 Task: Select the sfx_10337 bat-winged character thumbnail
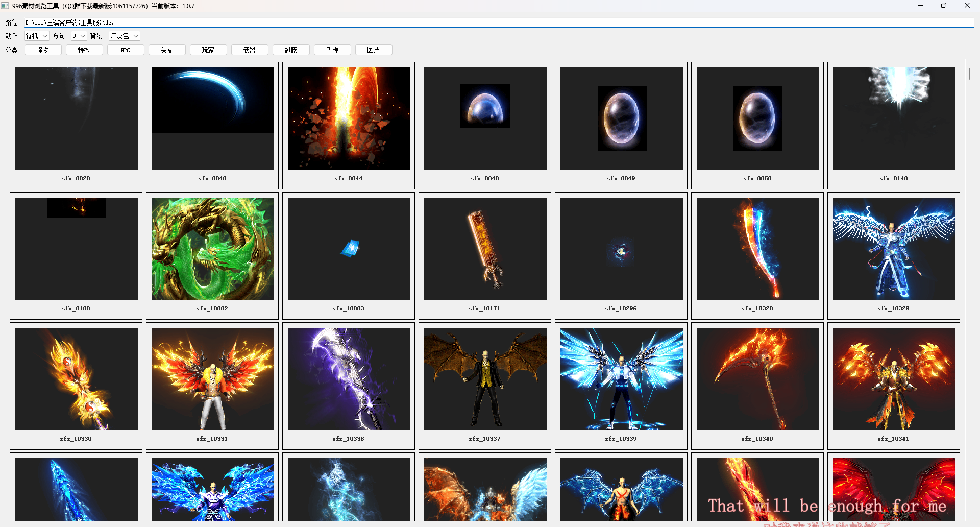click(485, 379)
